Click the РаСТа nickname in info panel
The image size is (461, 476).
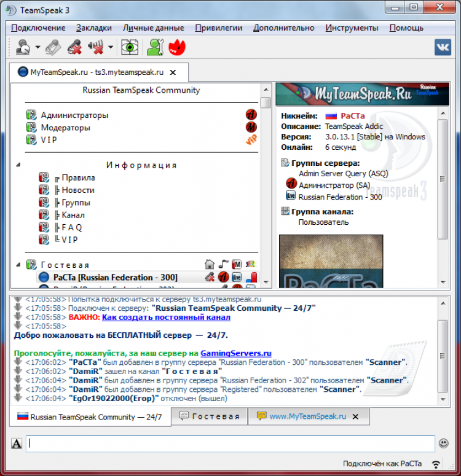353,116
